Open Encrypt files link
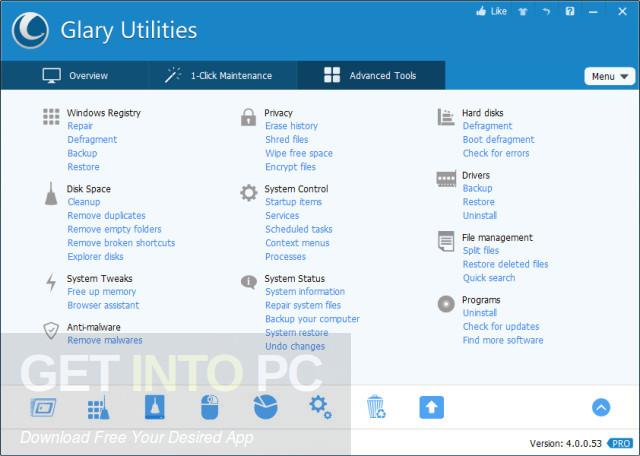 [290, 167]
